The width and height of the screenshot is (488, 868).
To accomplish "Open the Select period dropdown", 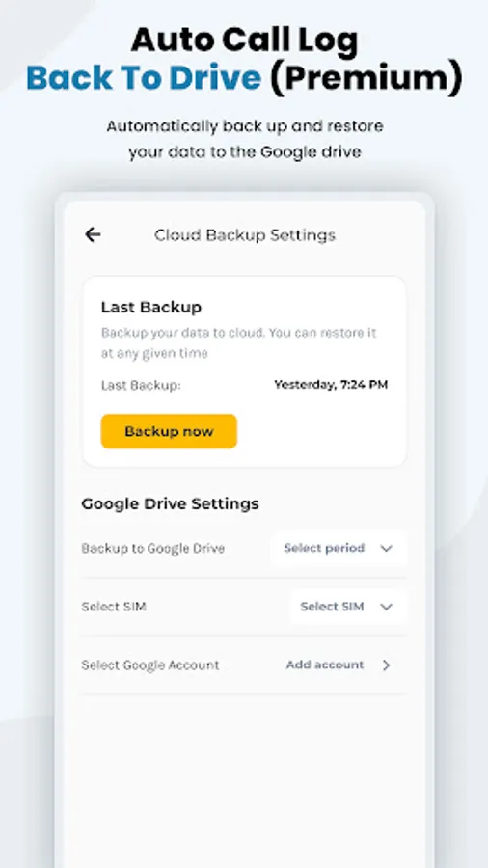I will (x=339, y=548).
